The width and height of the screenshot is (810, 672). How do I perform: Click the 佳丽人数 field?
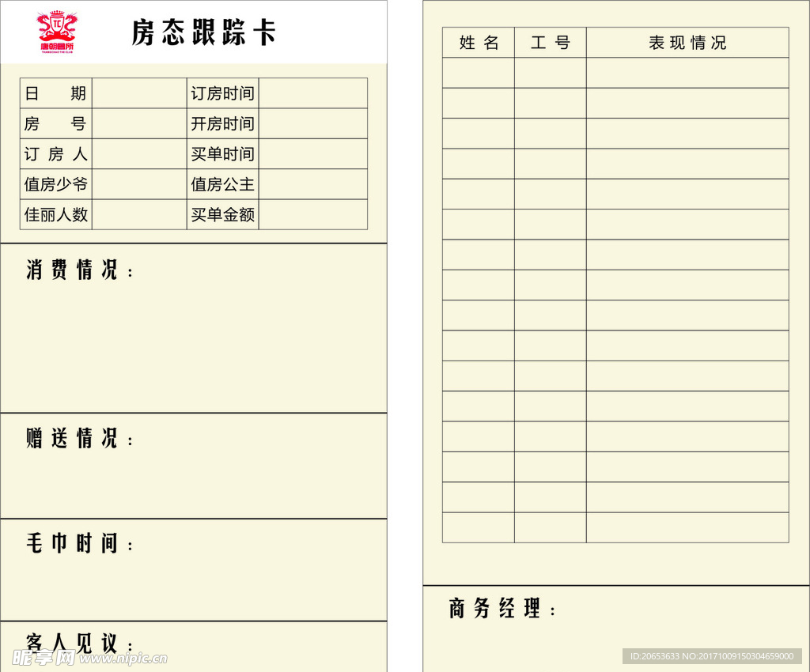pos(55,214)
